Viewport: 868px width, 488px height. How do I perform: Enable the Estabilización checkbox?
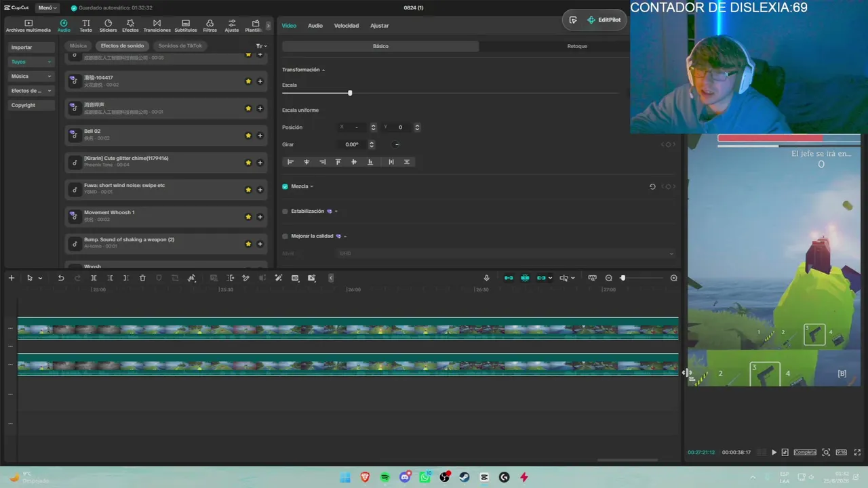click(285, 211)
